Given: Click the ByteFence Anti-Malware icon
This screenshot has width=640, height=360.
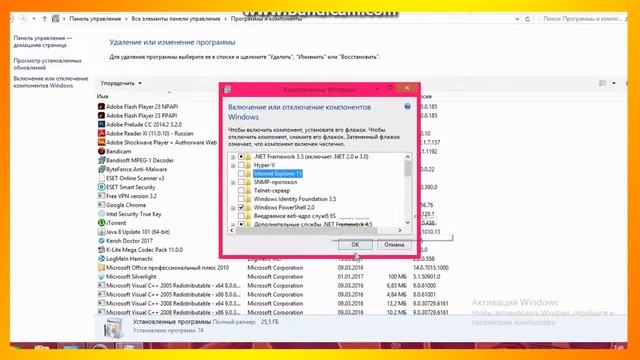Looking at the screenshot, I should [x=101, y=169].
